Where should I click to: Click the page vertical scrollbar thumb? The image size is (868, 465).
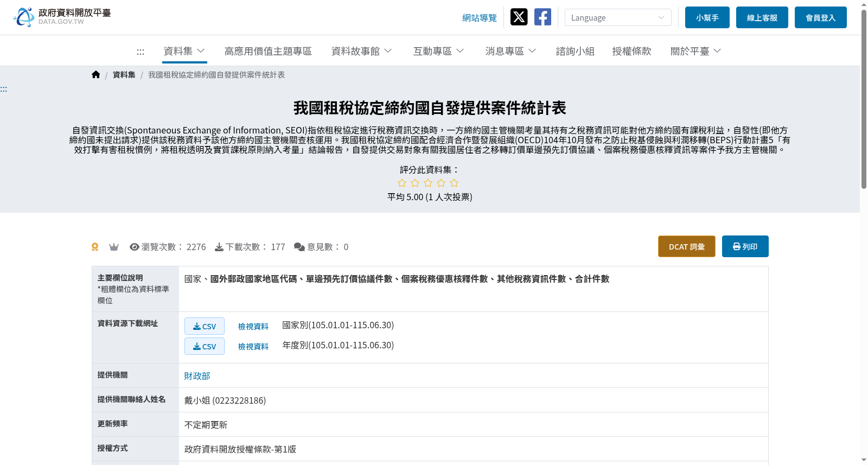pos(864,99)
